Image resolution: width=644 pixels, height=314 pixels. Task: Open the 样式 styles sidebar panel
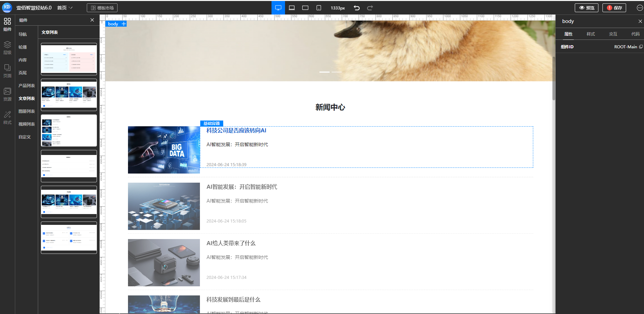tap(7, 117)
